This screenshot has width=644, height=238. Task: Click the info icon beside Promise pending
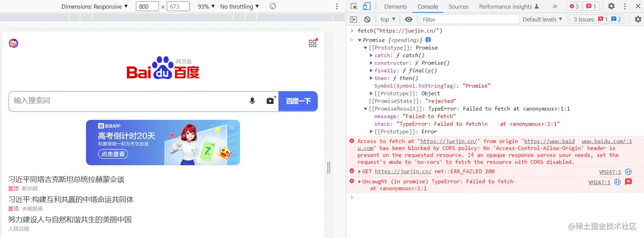click(x=428, y=40)
